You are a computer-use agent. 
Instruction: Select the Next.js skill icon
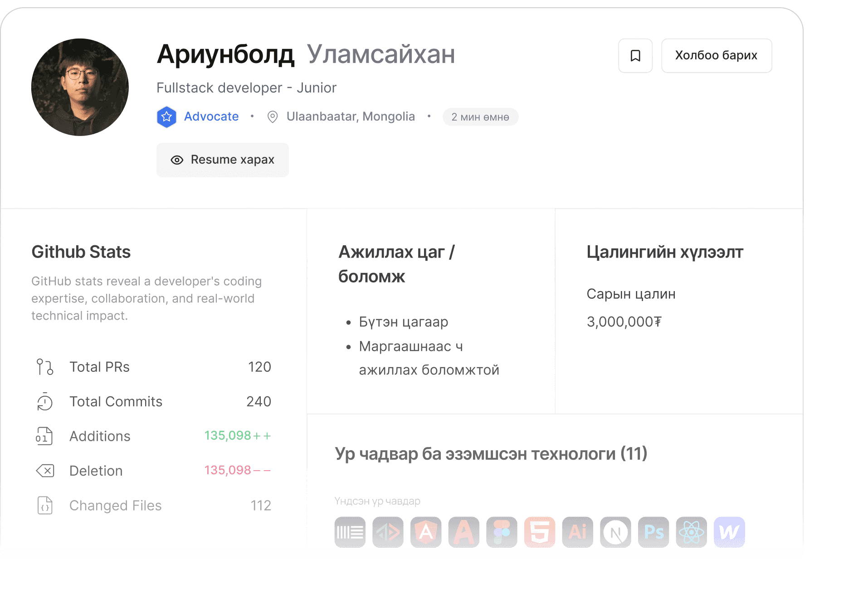coord(615,532)
